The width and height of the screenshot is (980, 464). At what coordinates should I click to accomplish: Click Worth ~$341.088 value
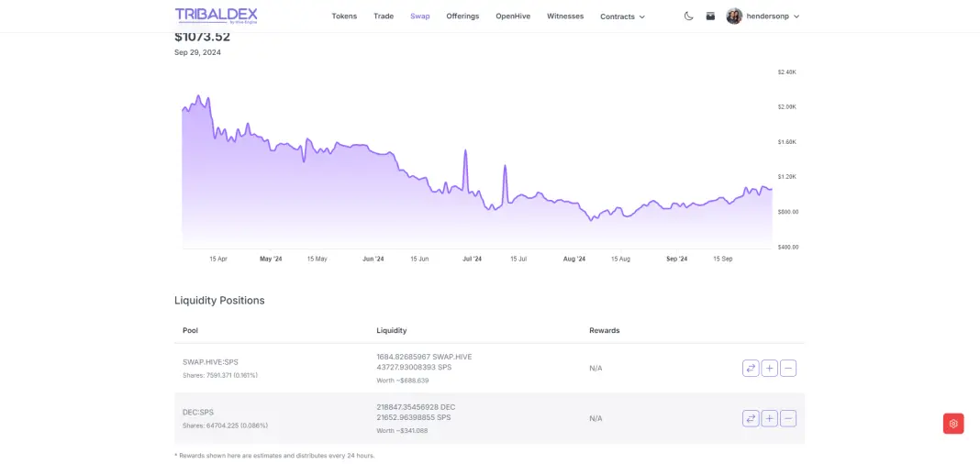pyautogui.click(x=402, y=430)
